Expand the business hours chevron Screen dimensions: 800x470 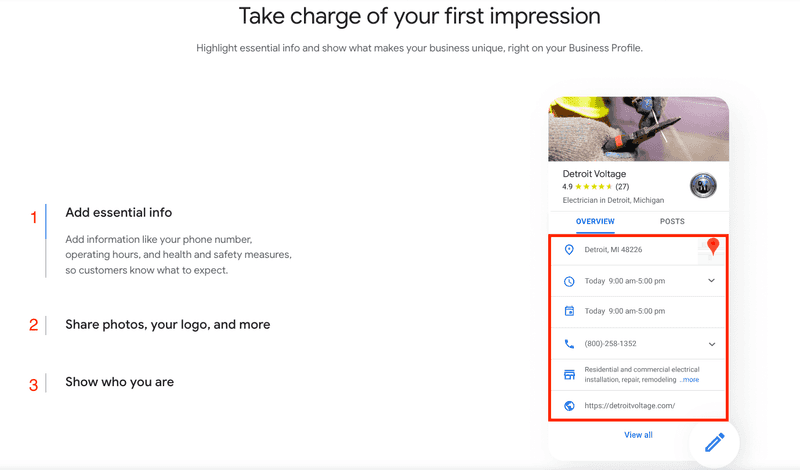coord(711,281)
